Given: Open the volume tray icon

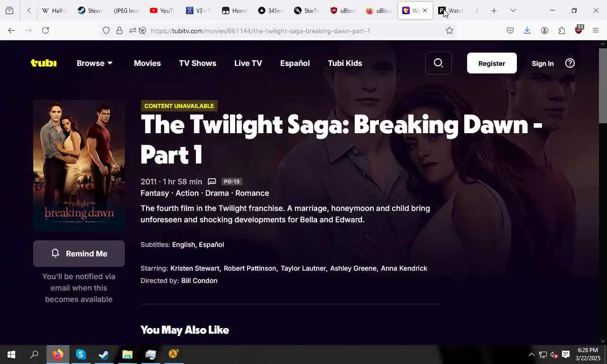Looking at the screenshot, I should click(x=554, y=355).
